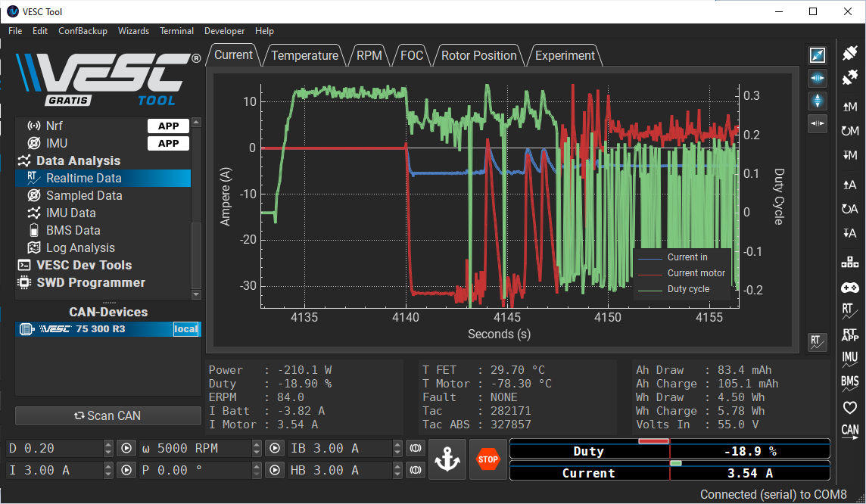Open Sampled Data page
Viewport: 866px width, 504px height.
coord(103,195)
